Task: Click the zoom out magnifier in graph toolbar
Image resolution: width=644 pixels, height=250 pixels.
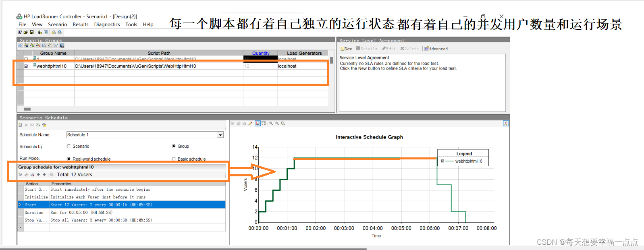Action: pos(277,124)
